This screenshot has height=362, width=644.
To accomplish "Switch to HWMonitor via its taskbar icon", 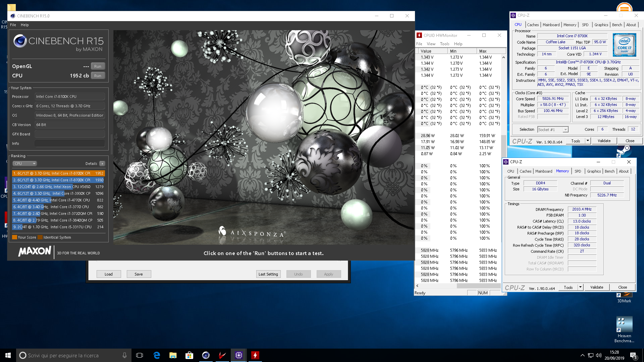I will 255,355.
